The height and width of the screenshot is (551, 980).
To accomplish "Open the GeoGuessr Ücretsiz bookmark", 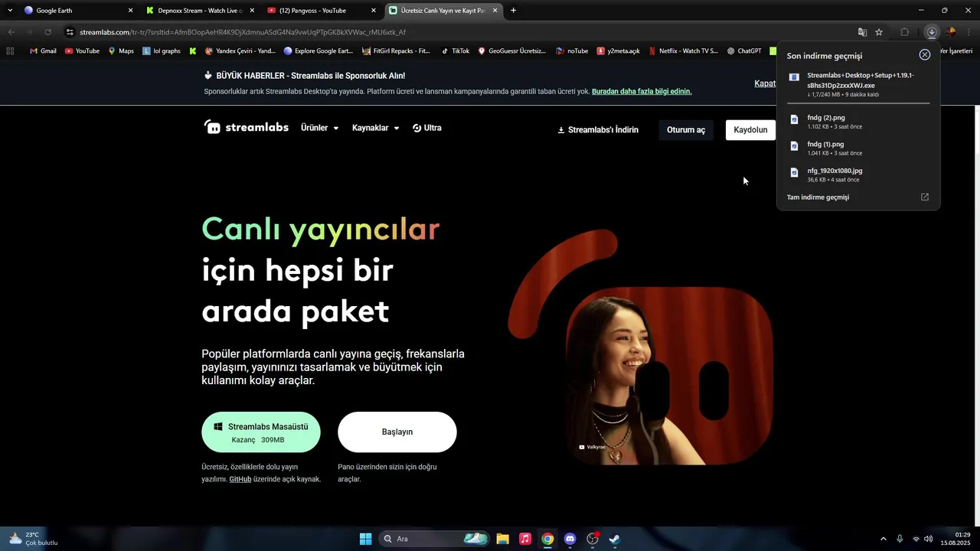I will click(511, 51).
